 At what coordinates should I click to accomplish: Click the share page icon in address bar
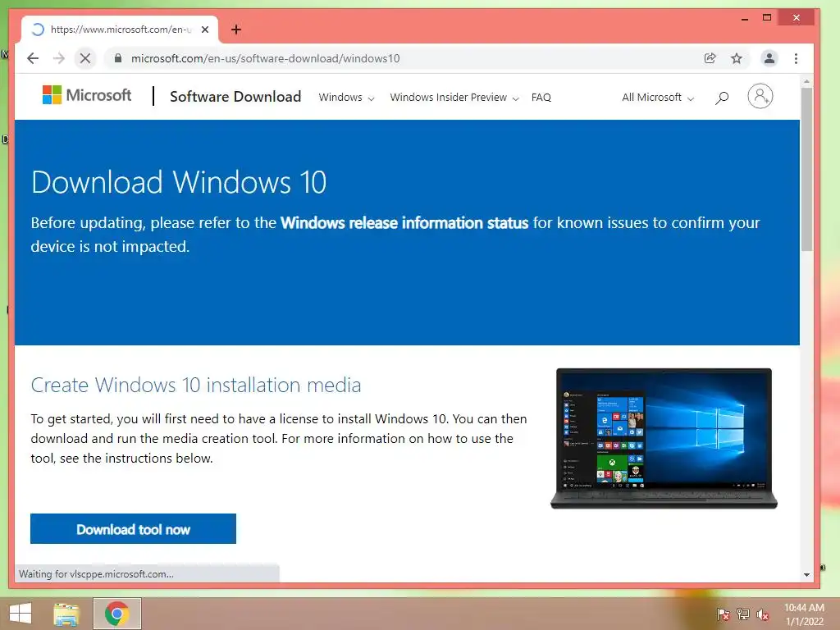point(710,58)
